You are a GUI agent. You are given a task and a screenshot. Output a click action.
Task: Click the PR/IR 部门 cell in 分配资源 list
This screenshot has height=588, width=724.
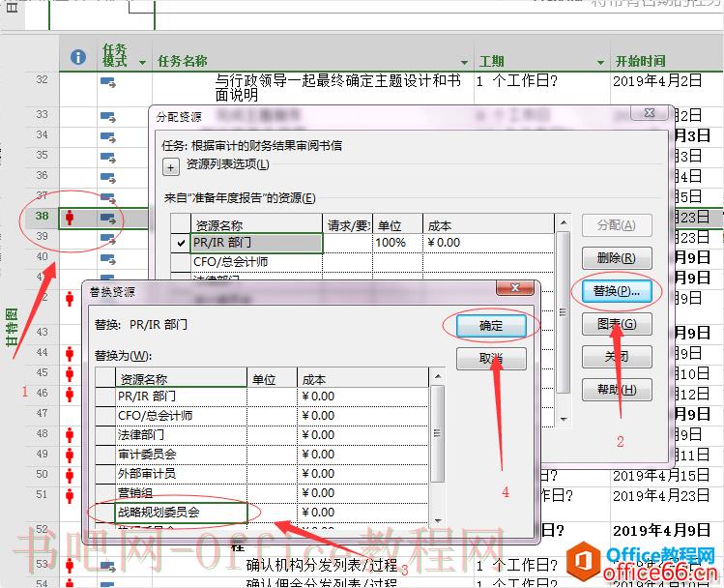click(256, 243)
